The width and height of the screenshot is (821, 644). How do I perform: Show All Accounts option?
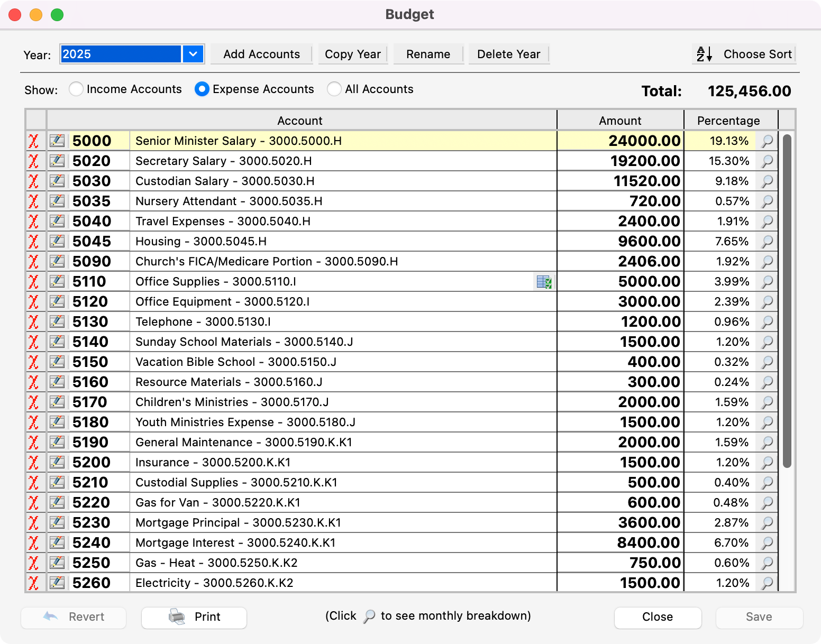(334, 89)
